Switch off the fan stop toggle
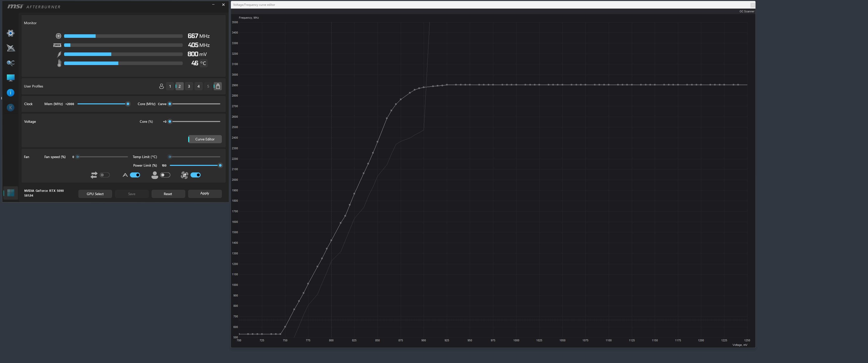868x363 pixels. point(196,175)
